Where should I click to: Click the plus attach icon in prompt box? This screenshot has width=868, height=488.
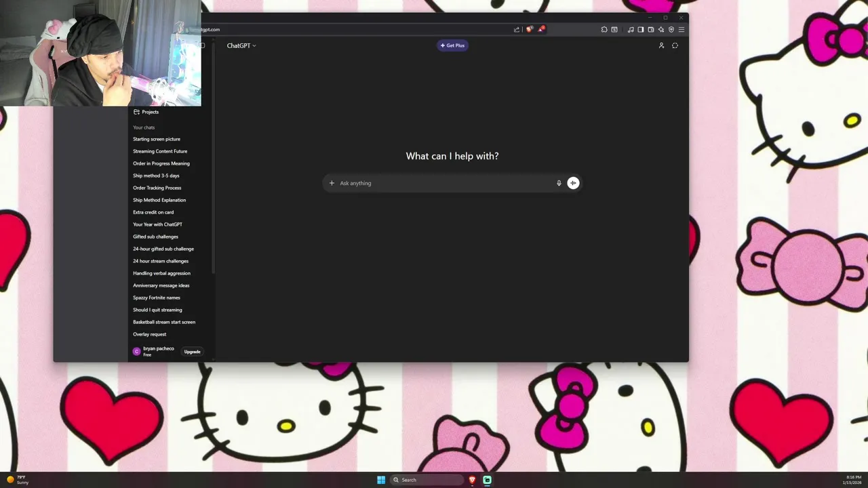pyautogui.click(x=332, y=183)
